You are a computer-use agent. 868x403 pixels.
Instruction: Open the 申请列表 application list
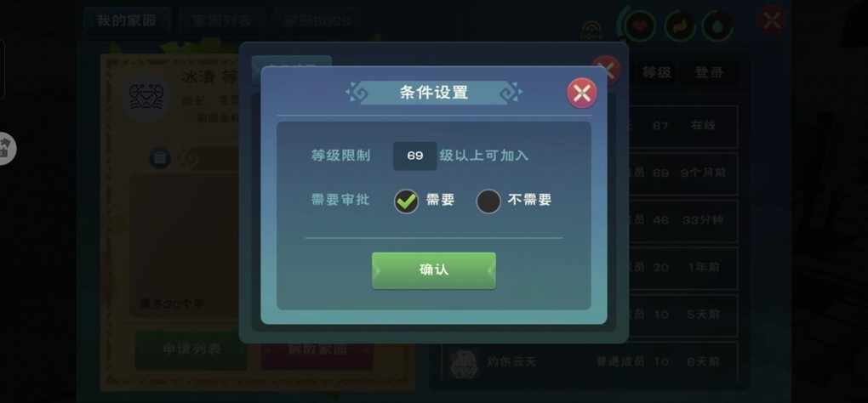pos(191,349)
